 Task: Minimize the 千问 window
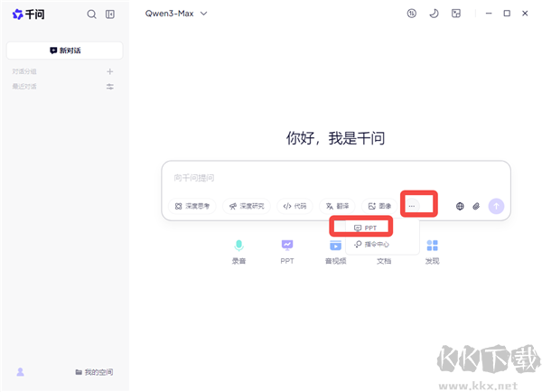(489, 14)
